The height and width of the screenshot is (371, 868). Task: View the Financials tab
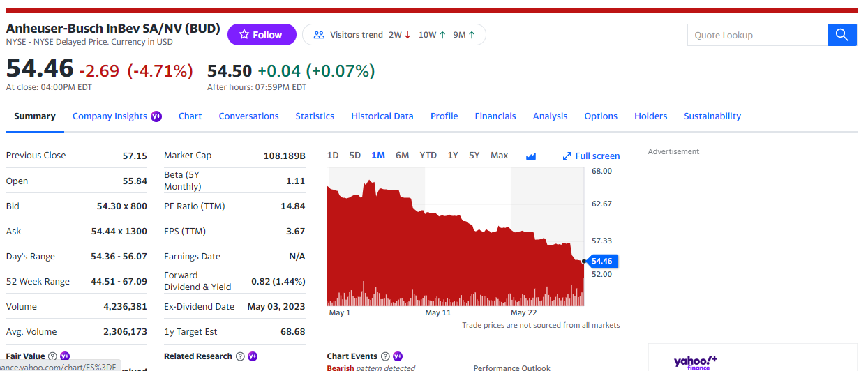point(495,116)
